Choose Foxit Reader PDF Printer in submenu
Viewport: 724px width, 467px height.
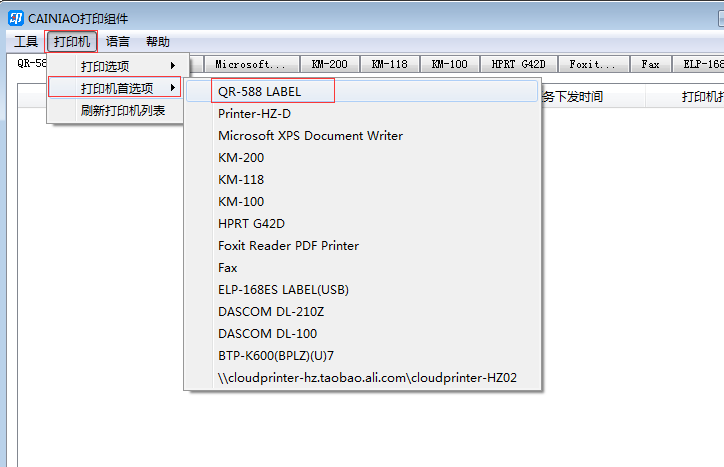[288, 245]
